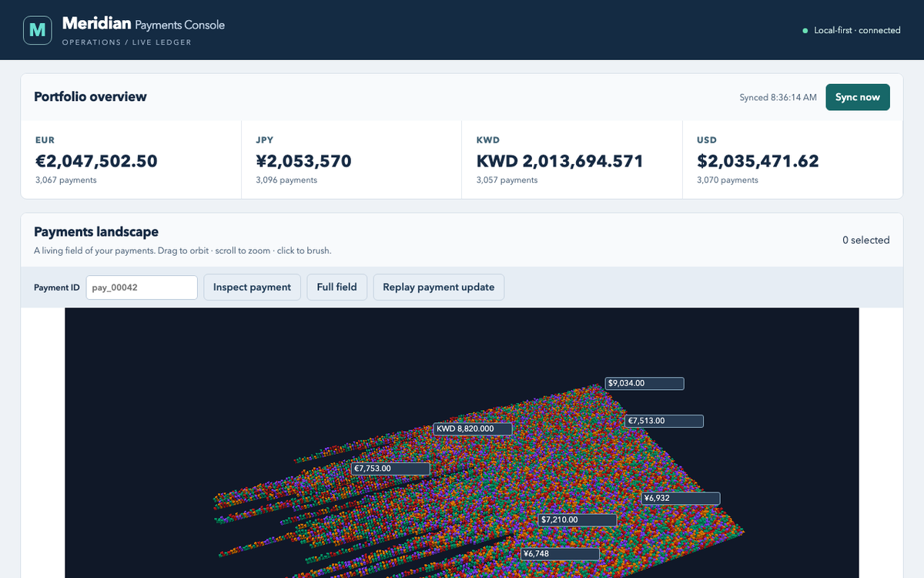Open the USD portfolio total card
The width and height of the screenshot is (924, 578).
point(792,160)
